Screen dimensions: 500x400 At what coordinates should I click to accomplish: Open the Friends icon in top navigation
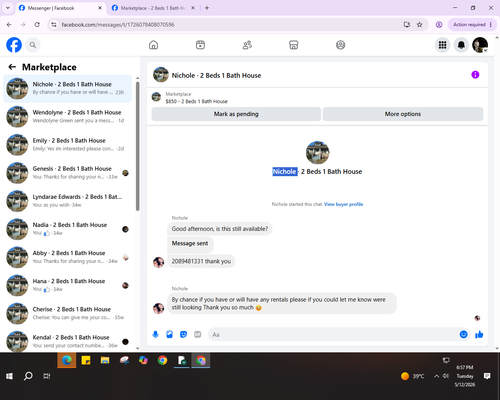(x=247, y=45)
